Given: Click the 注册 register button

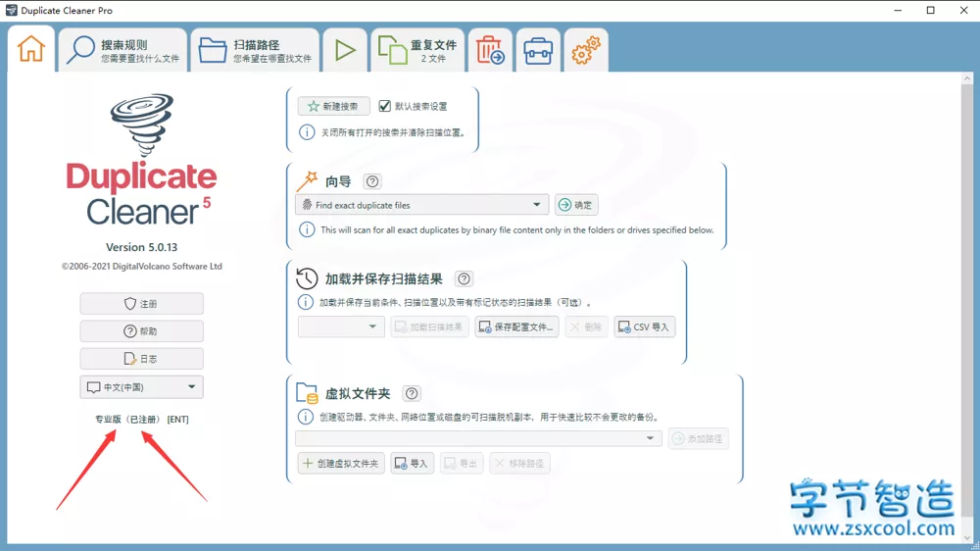Looking at the screenshot, I should pyautogui.click(x=142, y=303).
